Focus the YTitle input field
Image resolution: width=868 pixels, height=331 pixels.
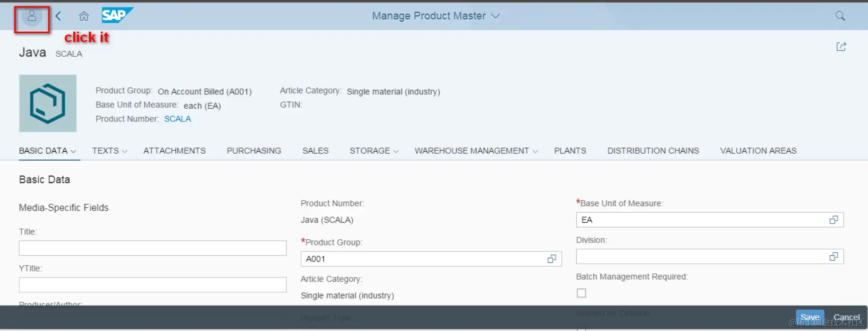coord(153,285)
